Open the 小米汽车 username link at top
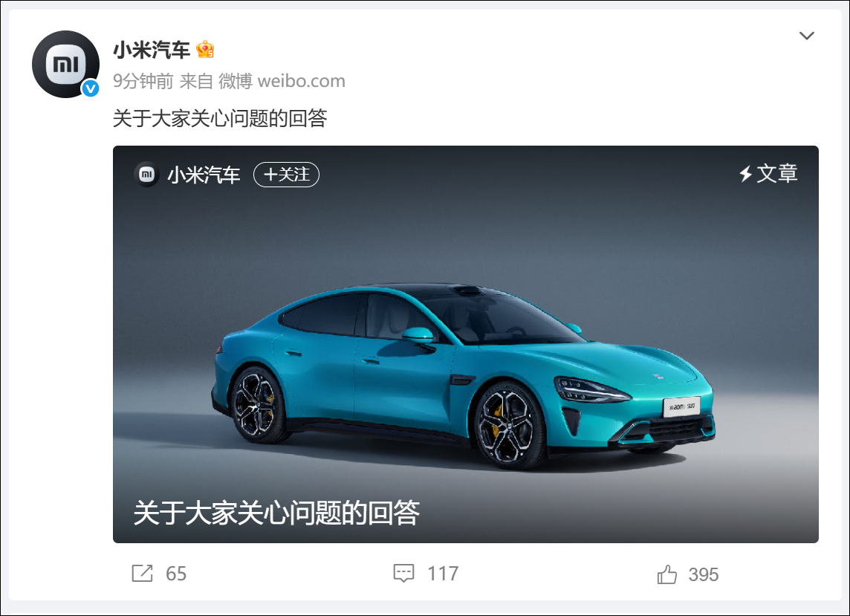The height and width of the screenshot is (616, 850). (x=152, y=50)
